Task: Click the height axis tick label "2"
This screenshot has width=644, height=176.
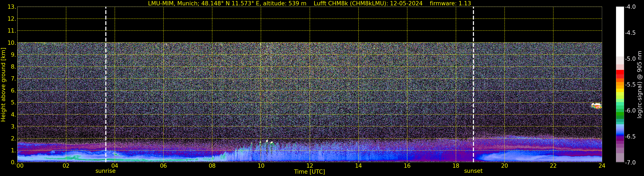Action: [x=13, y=138]
